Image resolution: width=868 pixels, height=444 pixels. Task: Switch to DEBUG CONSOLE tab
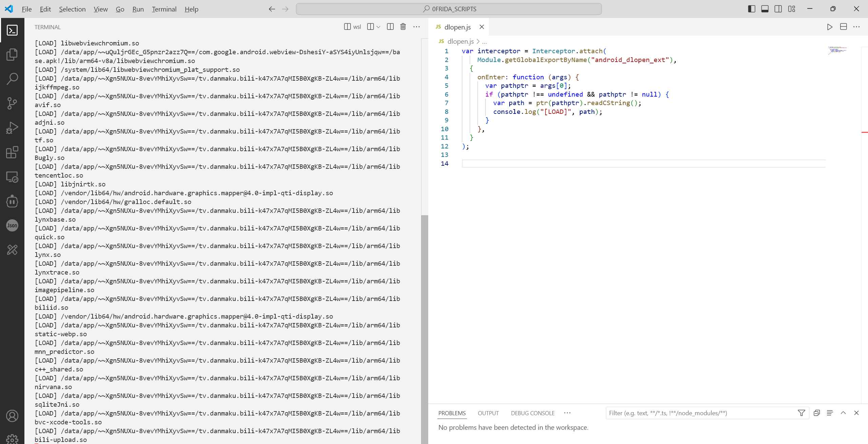(x=532, y=413)
